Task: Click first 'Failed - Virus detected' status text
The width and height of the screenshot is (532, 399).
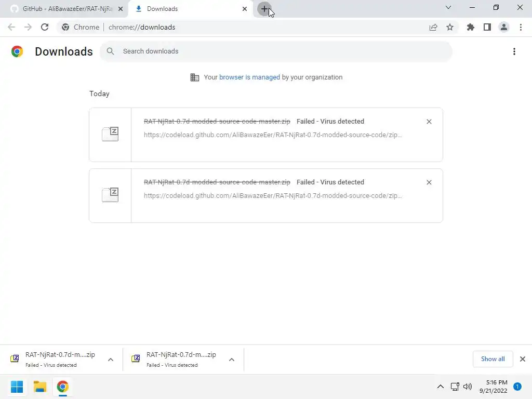Action: tap(330, 122)
